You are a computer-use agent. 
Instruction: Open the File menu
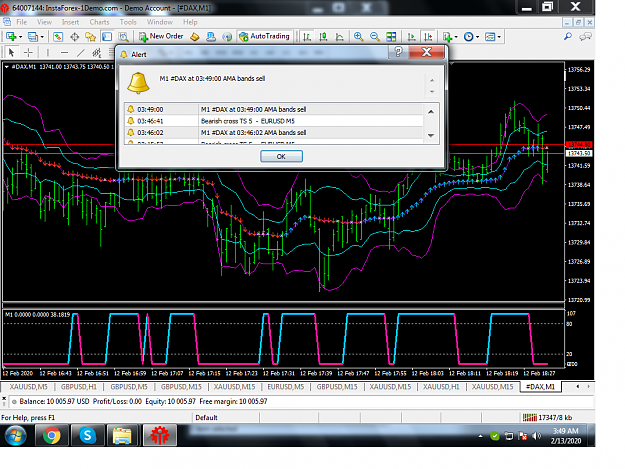[22, 22]
